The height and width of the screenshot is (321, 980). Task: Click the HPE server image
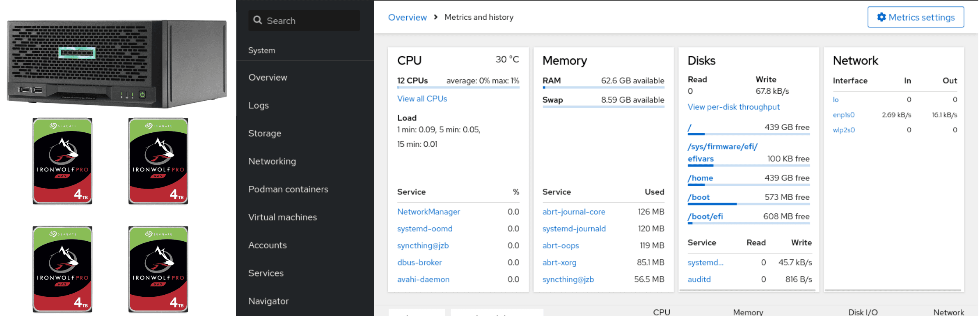(117, 64)
